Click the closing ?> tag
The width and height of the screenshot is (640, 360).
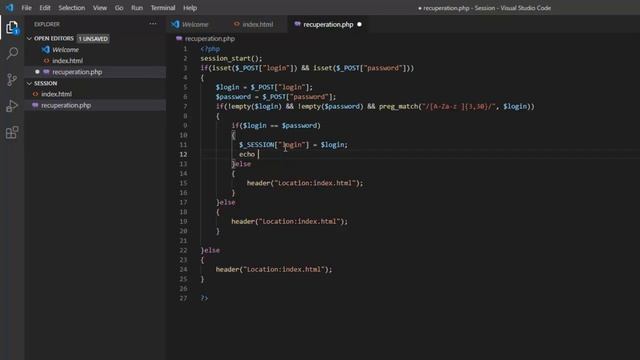point(204,298)
